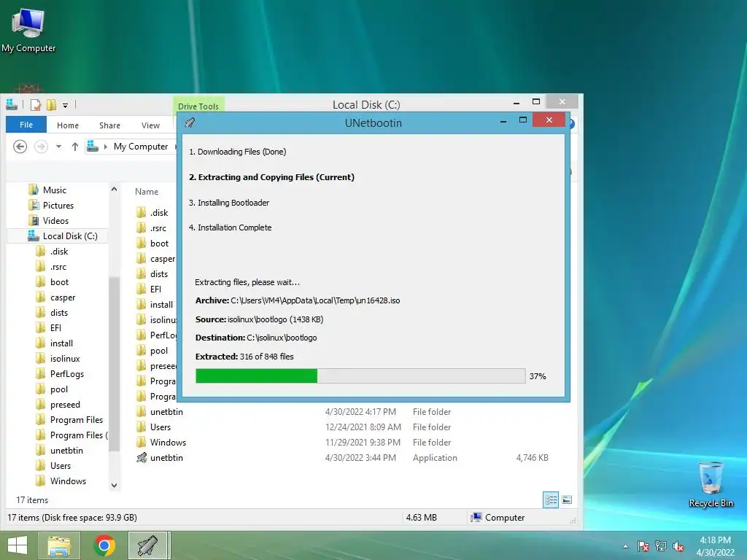
Task: Select the dists folder in file list
Action: click(x=158, y=274)
